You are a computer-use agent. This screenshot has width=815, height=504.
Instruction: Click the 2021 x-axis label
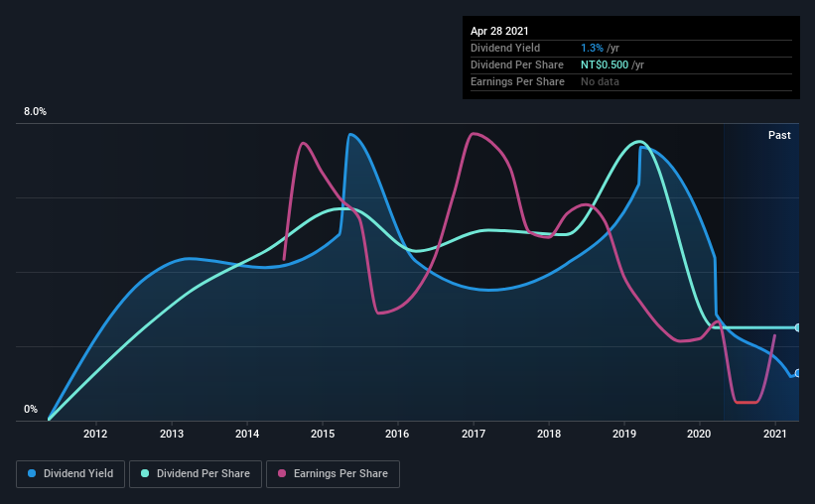(775, 434)
